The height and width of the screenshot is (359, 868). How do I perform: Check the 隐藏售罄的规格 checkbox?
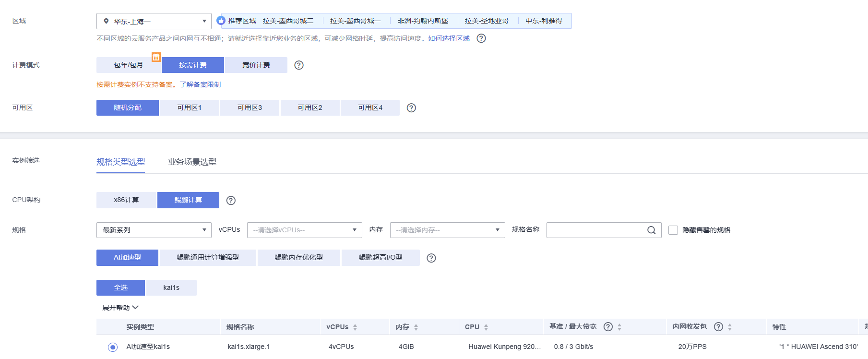(673, 230)
